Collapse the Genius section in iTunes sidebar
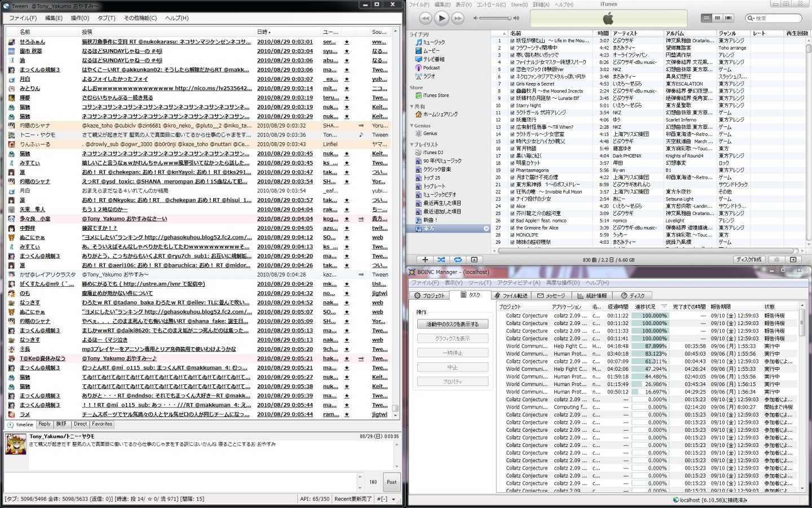 [x=412, y=126]
